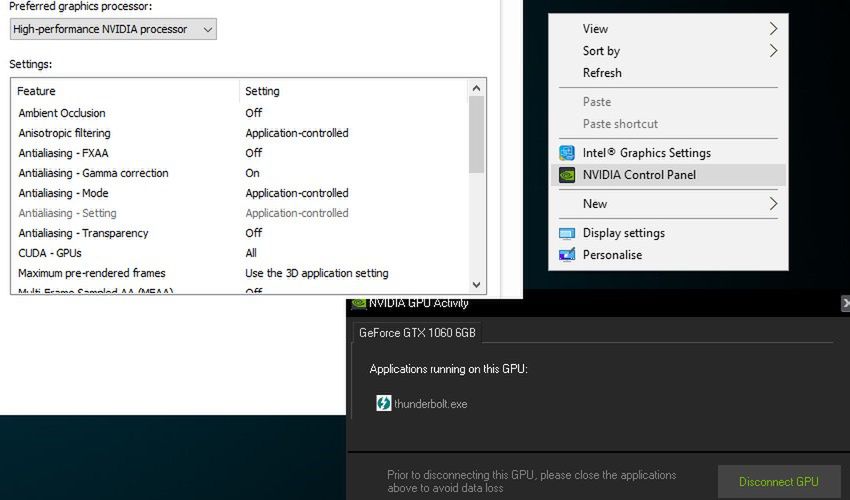Click the Personalise icon in context menu
Image resolution: width=850 pixels, height=500 pixels.
pos(566,255)
